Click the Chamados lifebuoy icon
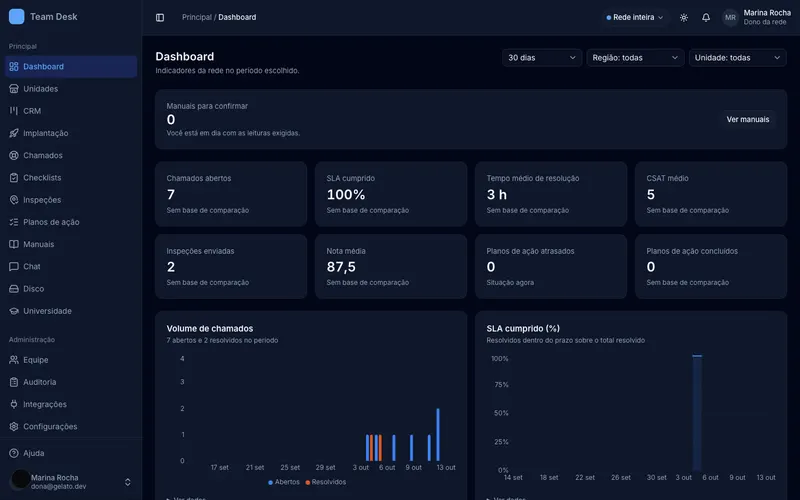Screen dimensions: 800x500 click(x=14, y=155)
